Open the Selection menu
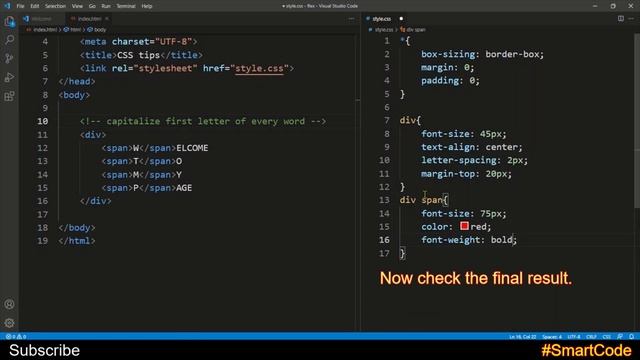 click(55, 6)
